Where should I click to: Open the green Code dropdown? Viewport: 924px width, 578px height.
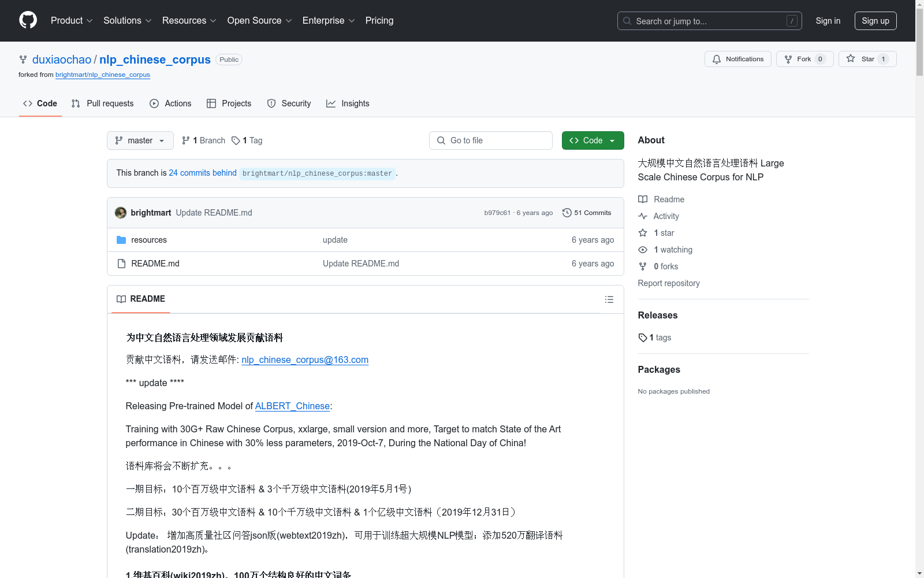pos(593,140)
